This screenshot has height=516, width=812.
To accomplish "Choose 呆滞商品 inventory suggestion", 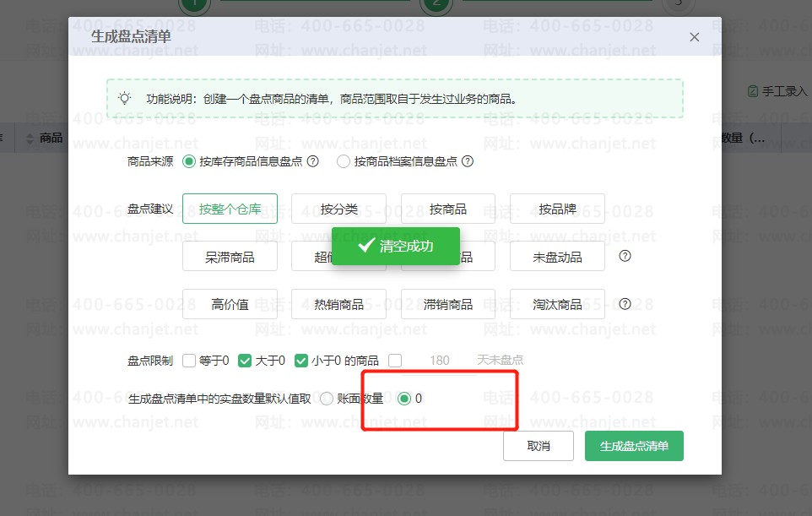I will [x=230, y=257].
